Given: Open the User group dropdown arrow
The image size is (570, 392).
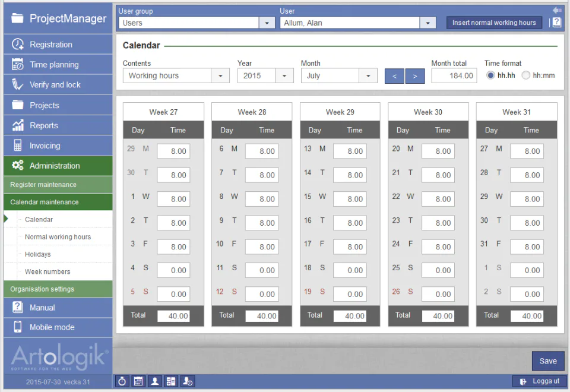Looking at the screenshot, I should [x=267, y=23].
